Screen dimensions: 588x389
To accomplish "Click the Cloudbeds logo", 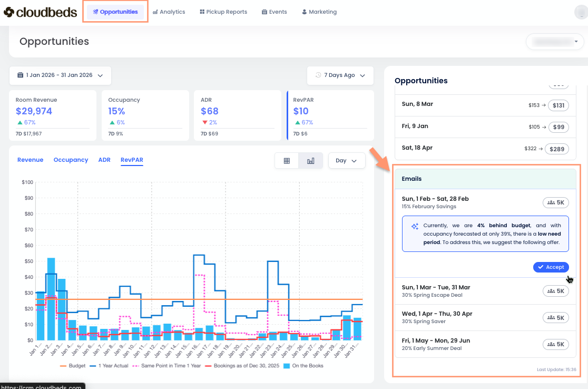I will click(40, 12).
